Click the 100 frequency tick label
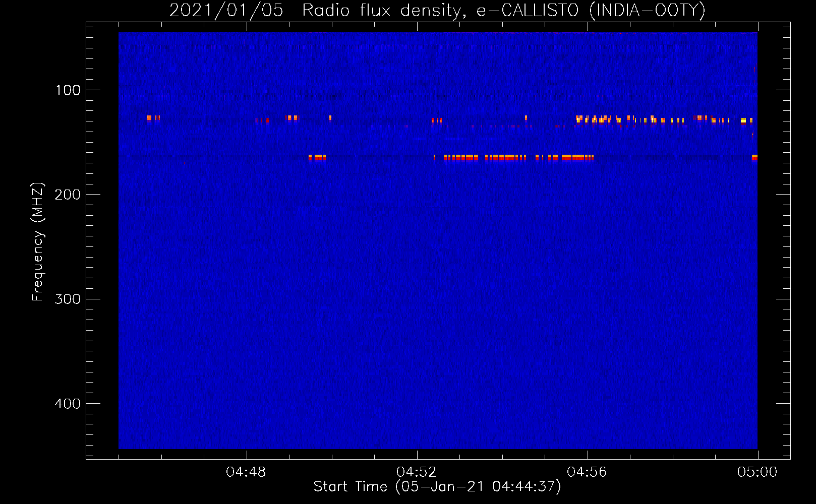Image resolution: width=816 pixels, height=504 pixels. point(68,90)
